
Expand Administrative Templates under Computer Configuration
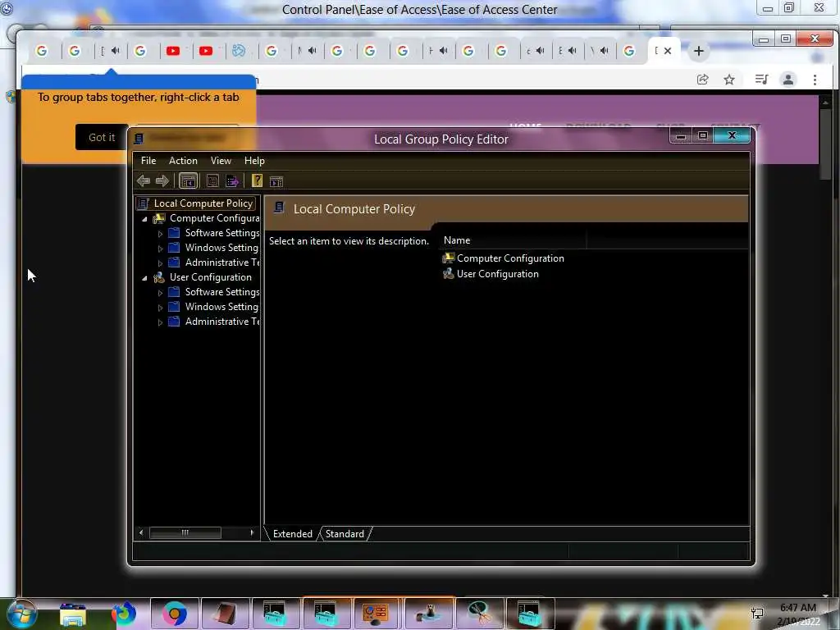point(160,263)
